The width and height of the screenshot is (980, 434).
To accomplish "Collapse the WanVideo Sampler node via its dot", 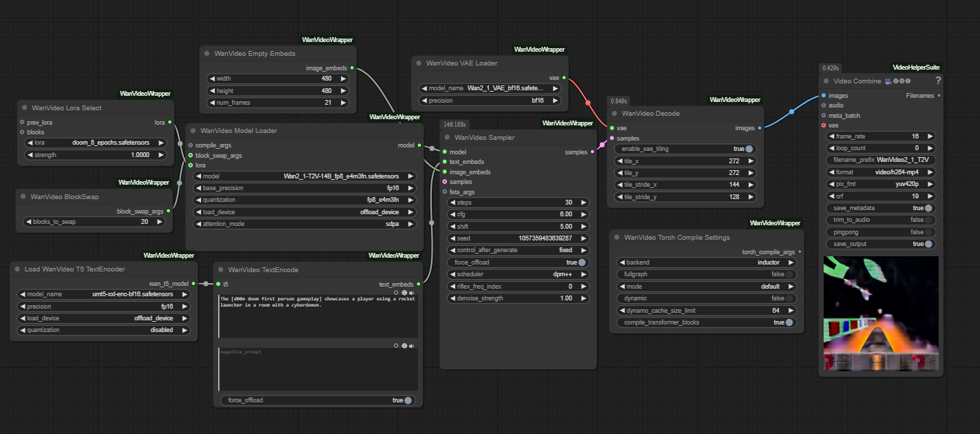I will point(447,138).
